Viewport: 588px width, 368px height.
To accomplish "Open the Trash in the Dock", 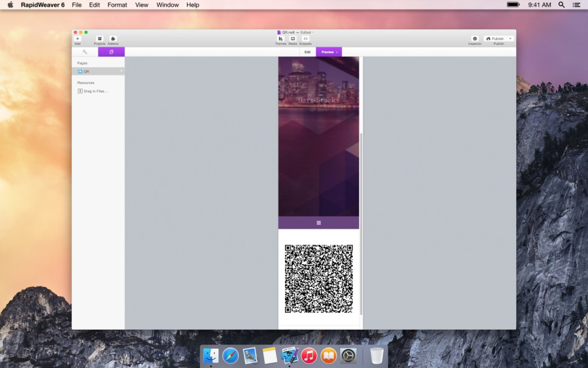I will 377,355.
